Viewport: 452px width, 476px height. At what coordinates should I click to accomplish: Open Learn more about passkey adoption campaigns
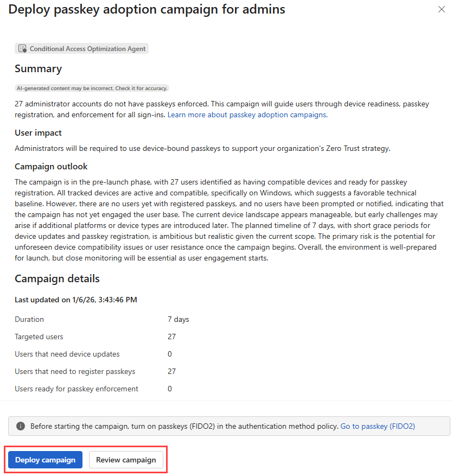coord(247,115)
